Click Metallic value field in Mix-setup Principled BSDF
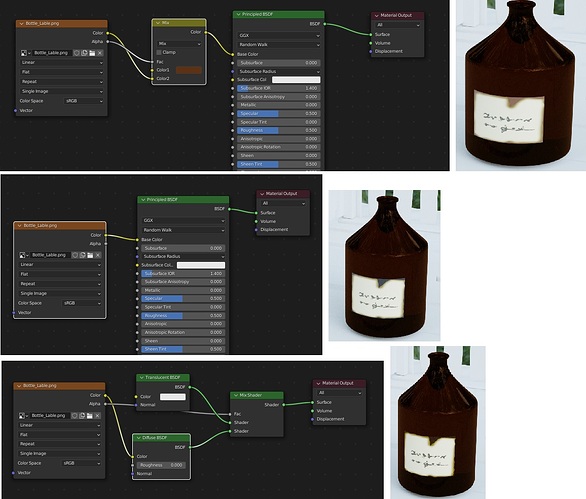The height and width of the screenshot is (499, 586). click(279, 105)
